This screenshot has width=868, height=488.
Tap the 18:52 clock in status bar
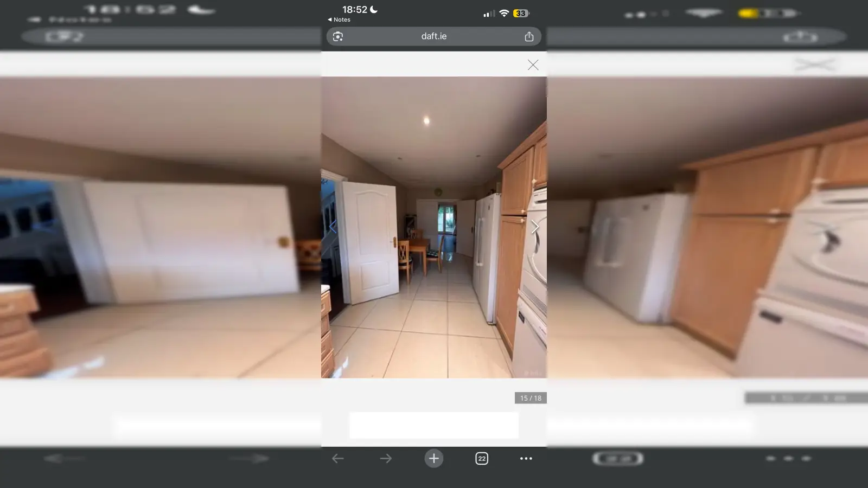[x=354, y=9]
